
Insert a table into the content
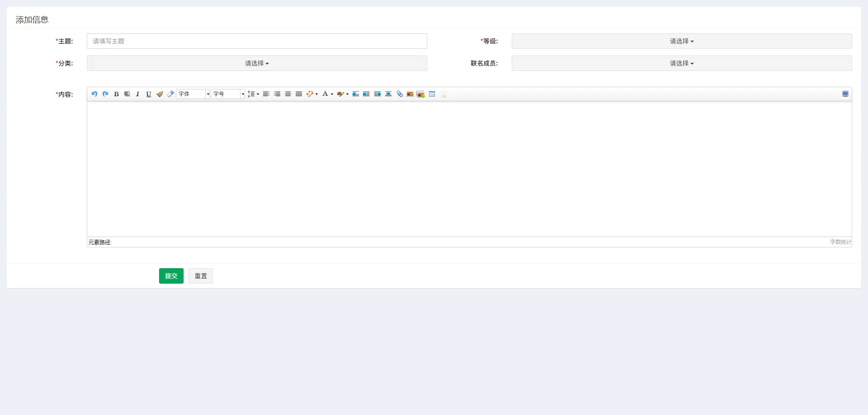[x=432, y=94]
